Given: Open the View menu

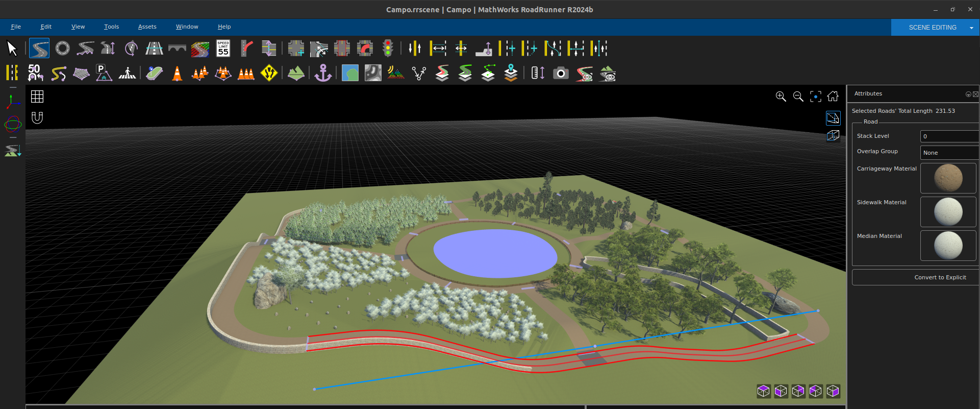Looking at the screenshot, I should (78, 27).
